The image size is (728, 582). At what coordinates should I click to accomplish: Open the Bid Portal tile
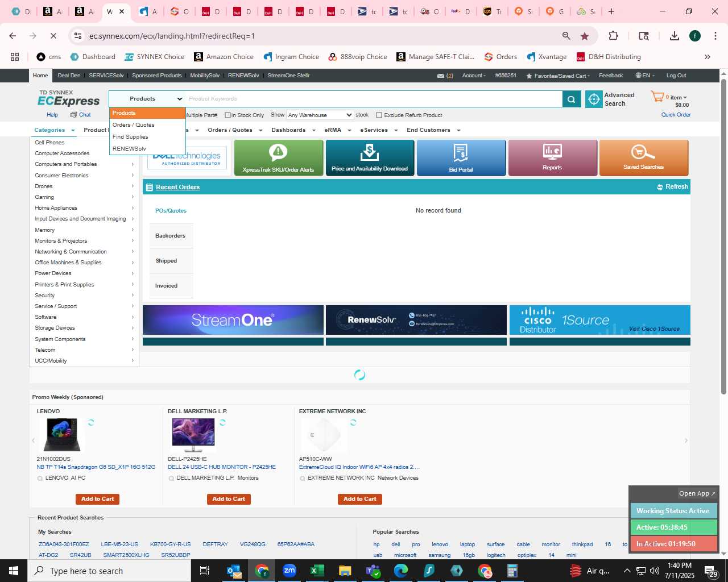[x=461, y=158]
